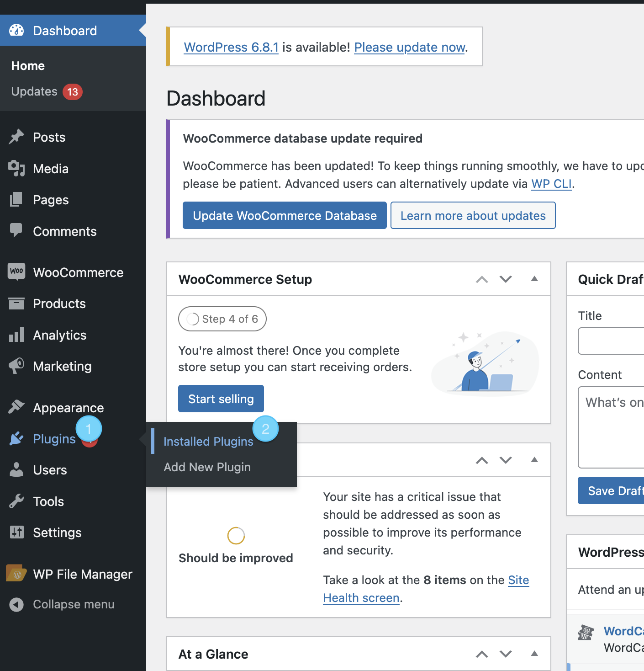Click the Pages stacked sheets icon
644x671 pixels.
(x=16, y=199)
